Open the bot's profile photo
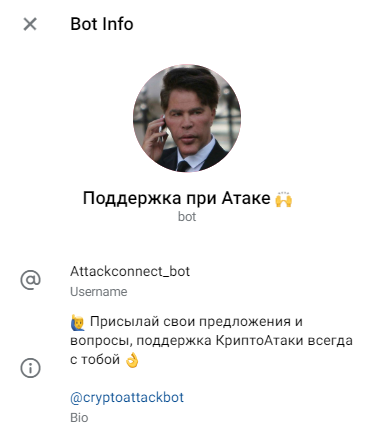Image resolution: width=376 pixels, height=429 pixels. pos(187,118)
